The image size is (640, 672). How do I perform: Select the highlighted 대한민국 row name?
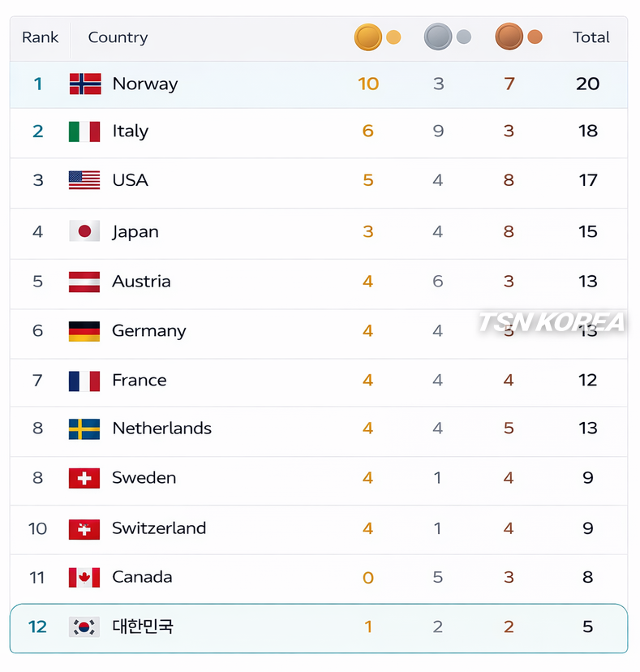tap(143, 627)
